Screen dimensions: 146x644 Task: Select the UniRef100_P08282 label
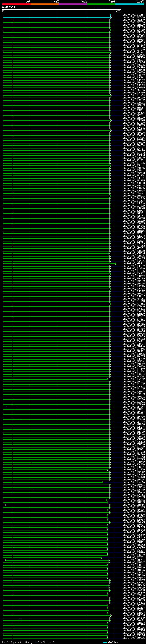[x=134, y=304]
